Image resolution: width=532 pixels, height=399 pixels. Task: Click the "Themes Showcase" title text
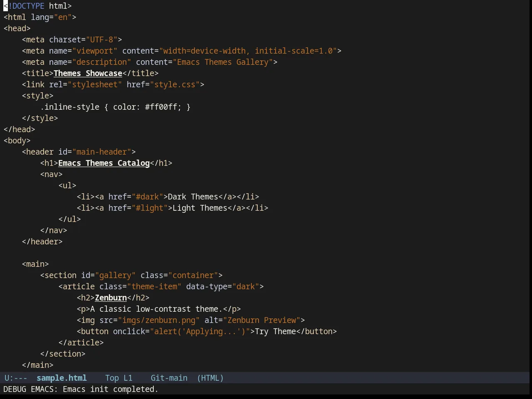pos(88,73)
